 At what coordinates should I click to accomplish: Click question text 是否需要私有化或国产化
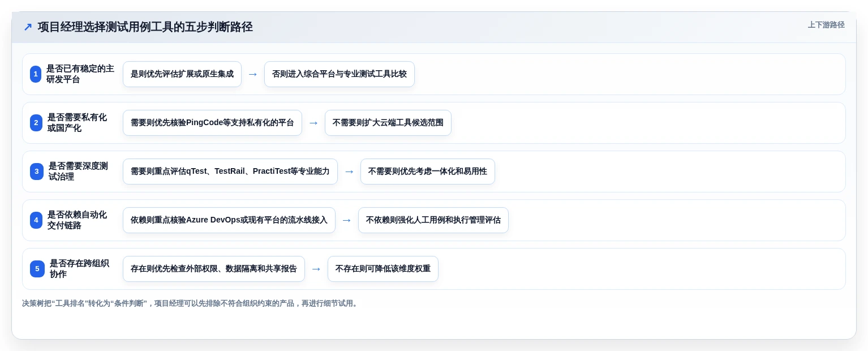tap(77, 123)
